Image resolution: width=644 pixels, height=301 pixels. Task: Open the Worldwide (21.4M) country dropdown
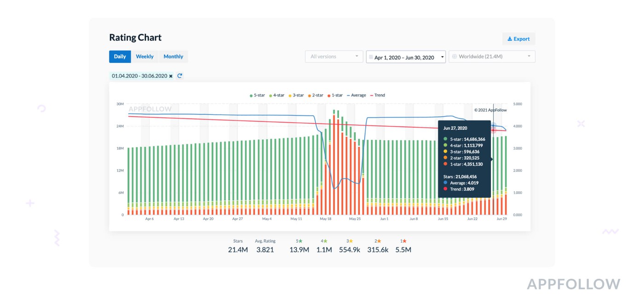click(491, 57)
